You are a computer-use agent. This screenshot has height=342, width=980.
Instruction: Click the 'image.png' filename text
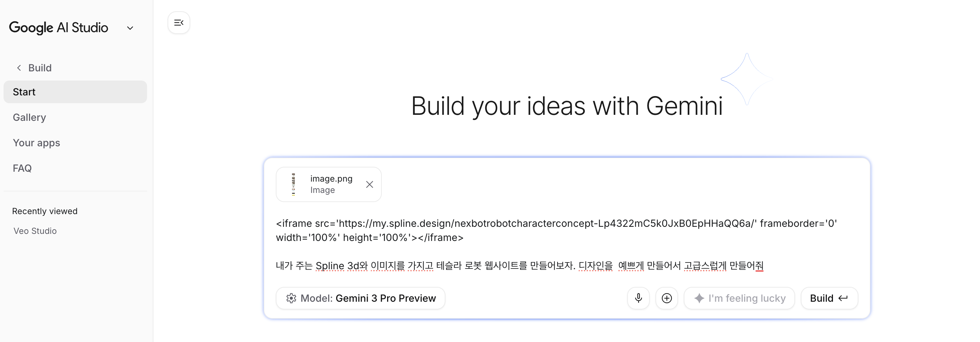[331, 179]
